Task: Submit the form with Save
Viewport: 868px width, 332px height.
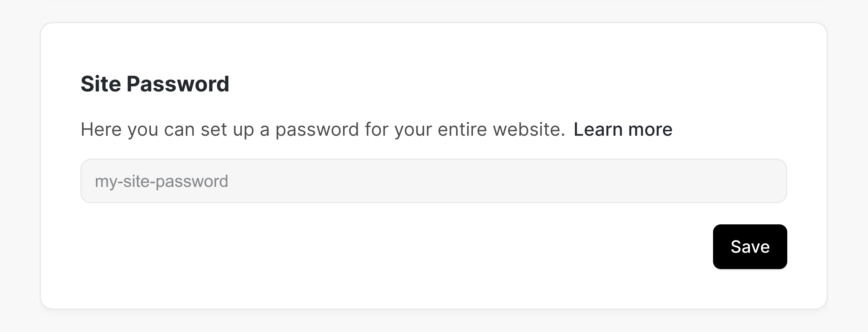Action: (750, 247)
